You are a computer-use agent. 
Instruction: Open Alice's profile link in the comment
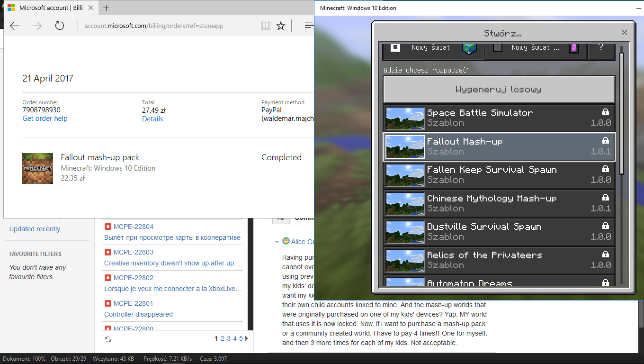(x=302, y=242)
